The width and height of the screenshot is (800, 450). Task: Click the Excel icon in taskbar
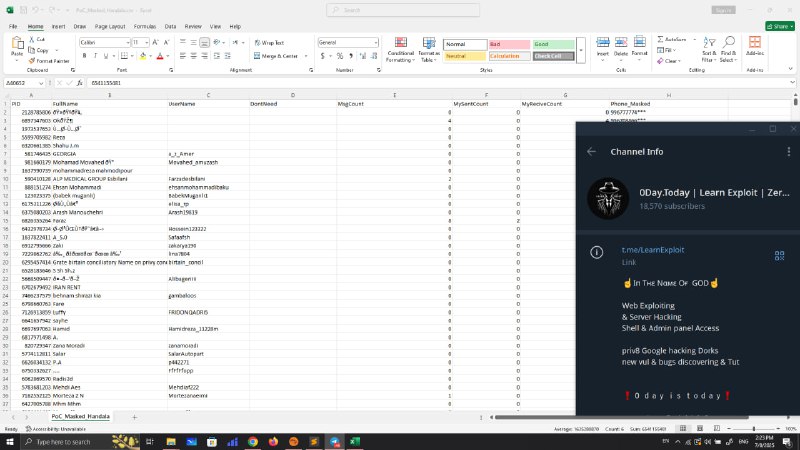(355, 442)
